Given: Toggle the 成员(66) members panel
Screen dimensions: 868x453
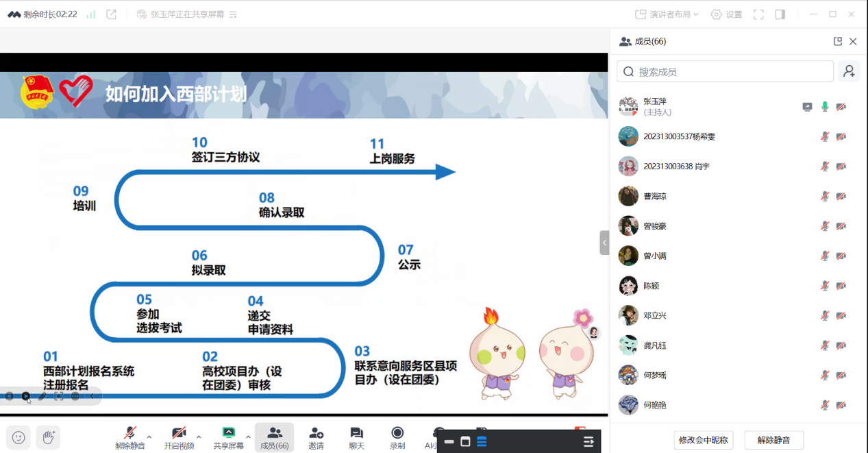Looking at the screenshot, I should click(275, 437).
